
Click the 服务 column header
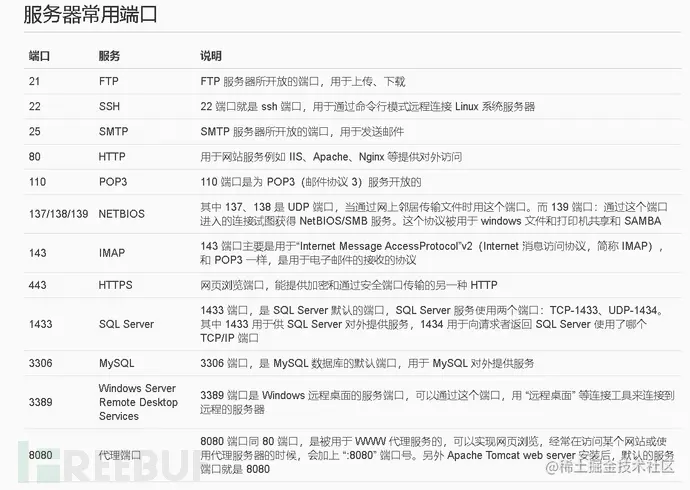click(109, 56)
